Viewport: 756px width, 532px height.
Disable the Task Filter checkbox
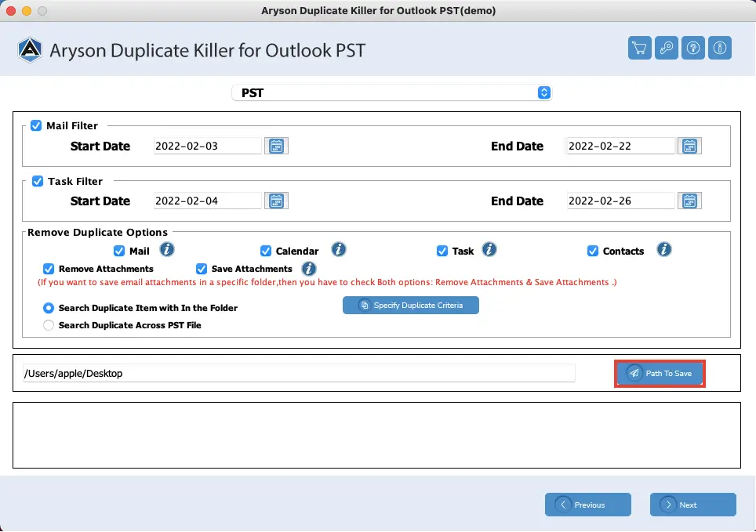tap(38, 181)
